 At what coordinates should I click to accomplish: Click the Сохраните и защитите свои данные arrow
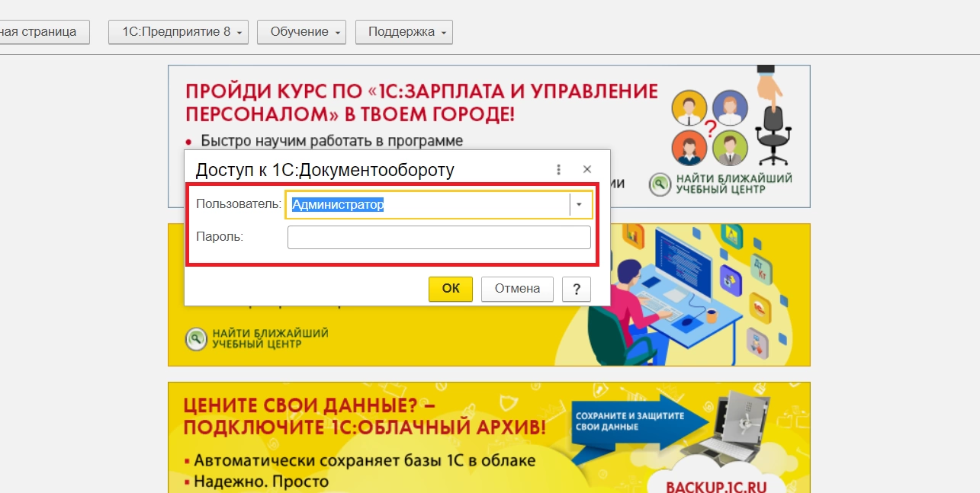[x=638, y=427]
